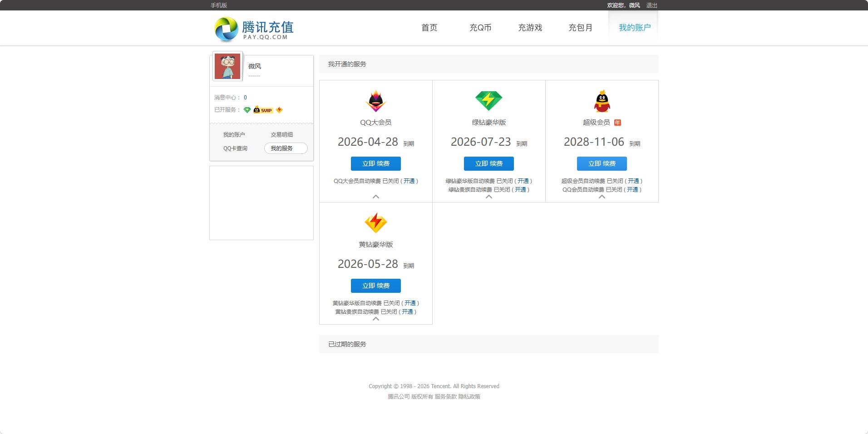Click the user avatar thumbnail of 微风
This screenshot has width=868, height=434.
[228, 66]
